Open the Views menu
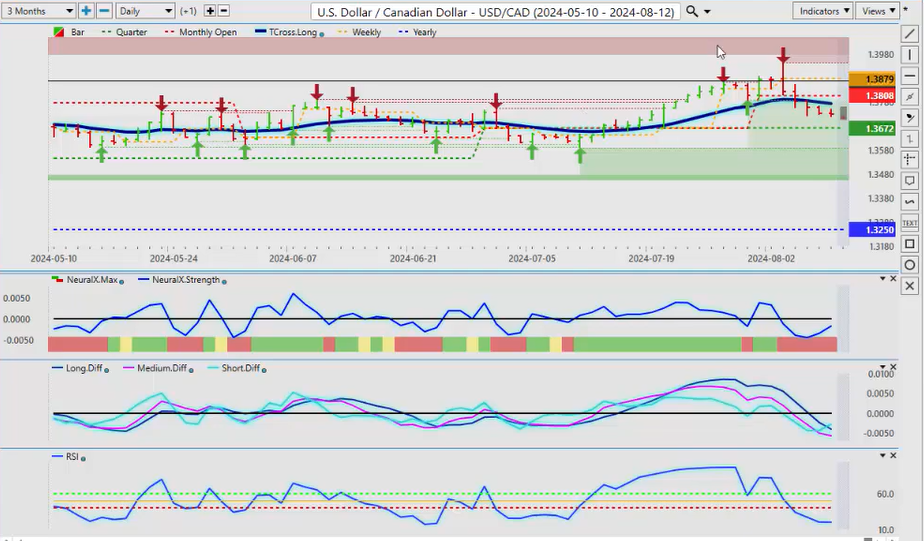The width and height of the screenshot is (924, 541). coord(877,11)
